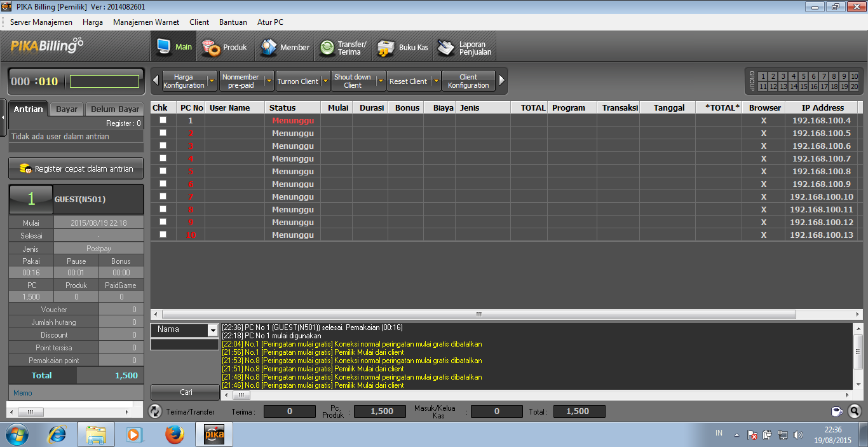The height and width of the screenshot is (447, 868).
Task: Click the Cari search button
Action: point(186,392)
